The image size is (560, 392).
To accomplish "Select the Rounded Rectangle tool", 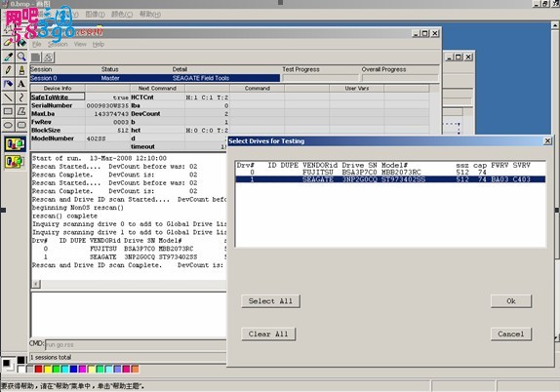I will click(21, 125).
